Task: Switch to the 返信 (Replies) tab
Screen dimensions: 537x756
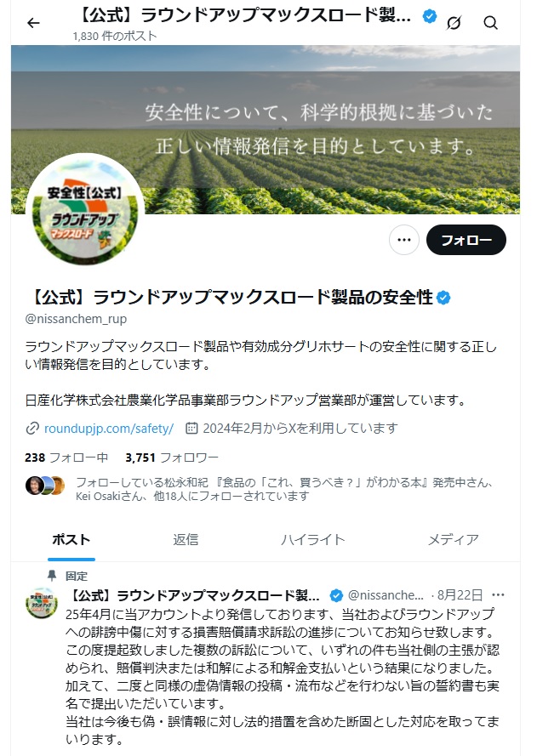Action: 186,539
